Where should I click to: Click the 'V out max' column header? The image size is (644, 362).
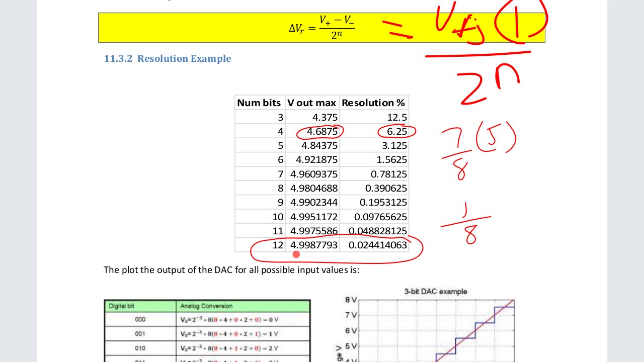[311, 103]
